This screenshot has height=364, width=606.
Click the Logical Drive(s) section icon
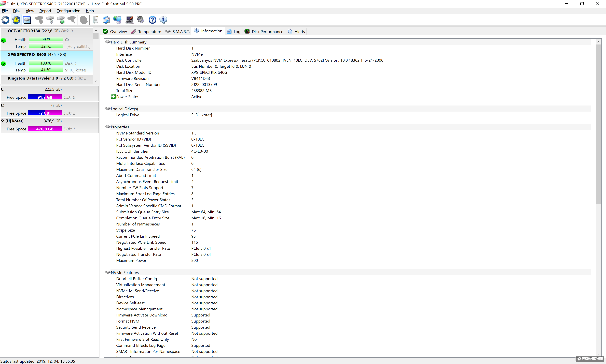pos(107,109)
